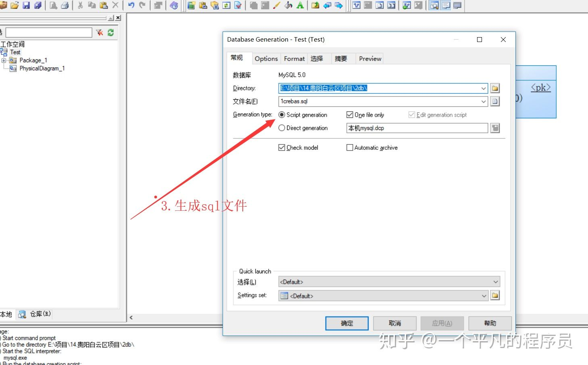Browse for directory with folder icon button
Screen dimensions: 588x365
495,88
